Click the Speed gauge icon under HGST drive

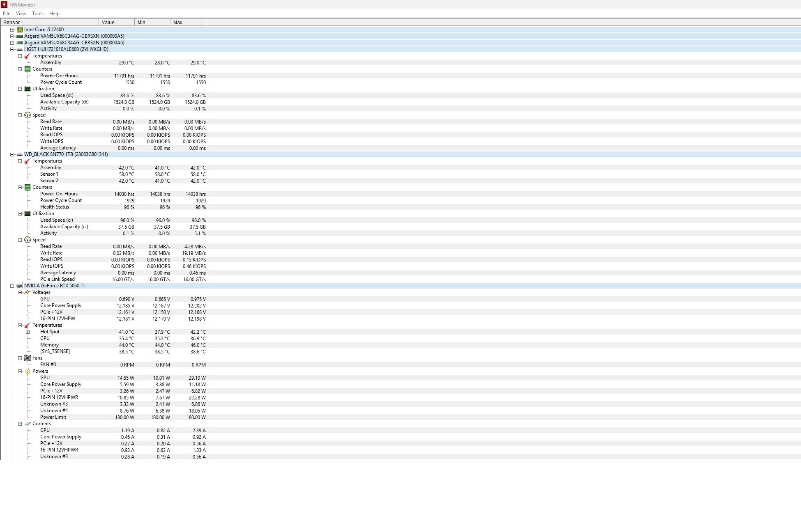28,115
